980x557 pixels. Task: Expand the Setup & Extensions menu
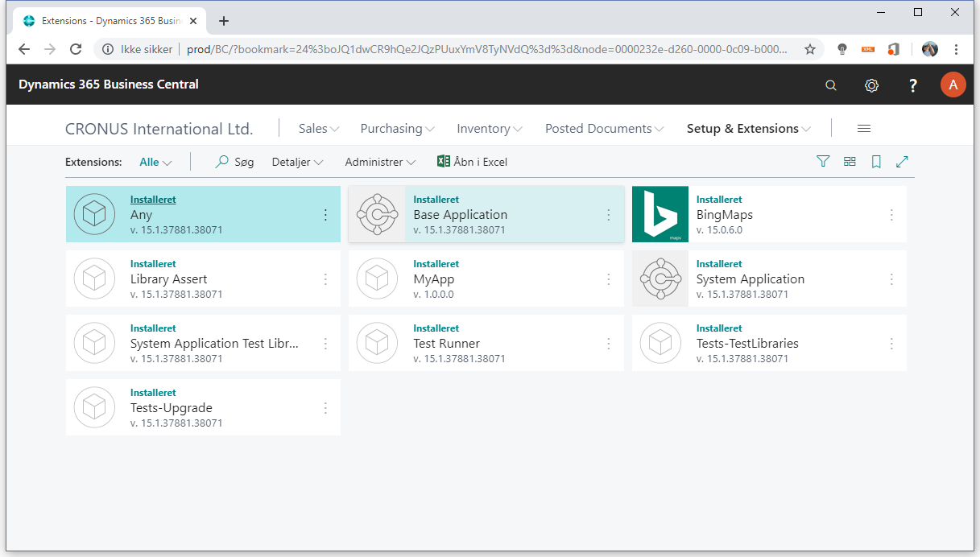749,129
